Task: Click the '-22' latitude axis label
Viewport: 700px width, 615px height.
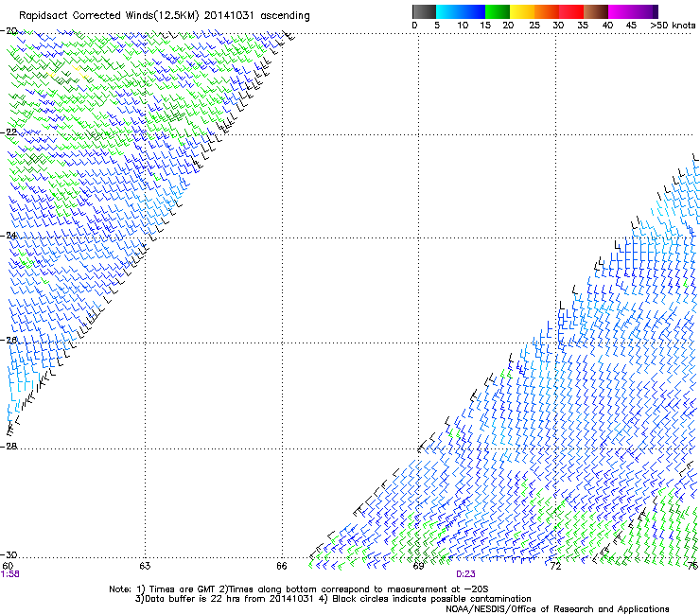Action: [9, 132]
